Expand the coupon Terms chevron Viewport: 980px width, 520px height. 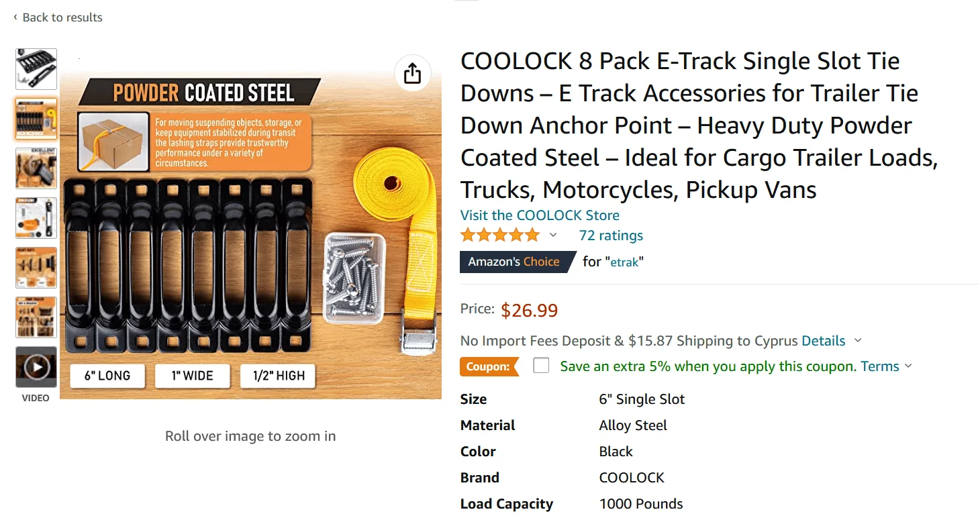[908, 366]
